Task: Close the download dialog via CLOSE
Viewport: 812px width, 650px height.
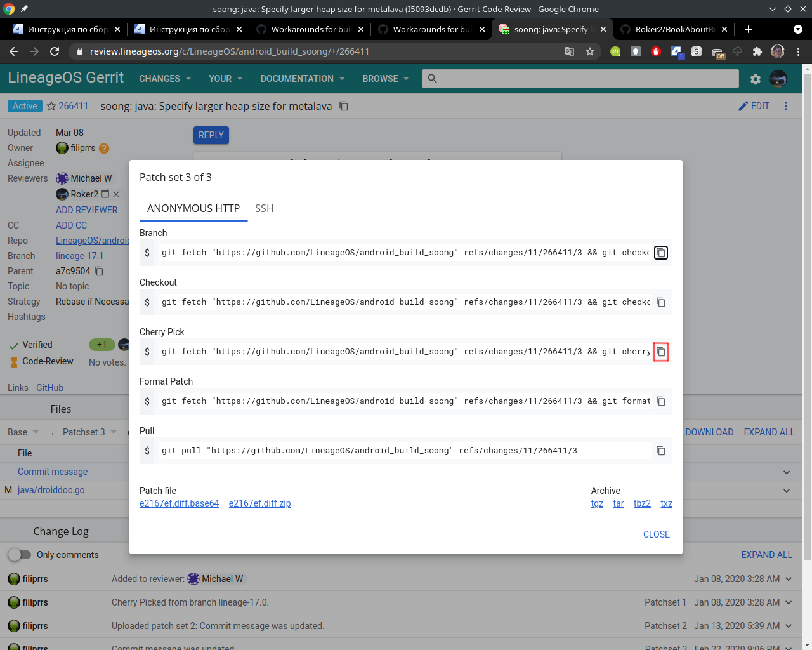Action: 657,534
